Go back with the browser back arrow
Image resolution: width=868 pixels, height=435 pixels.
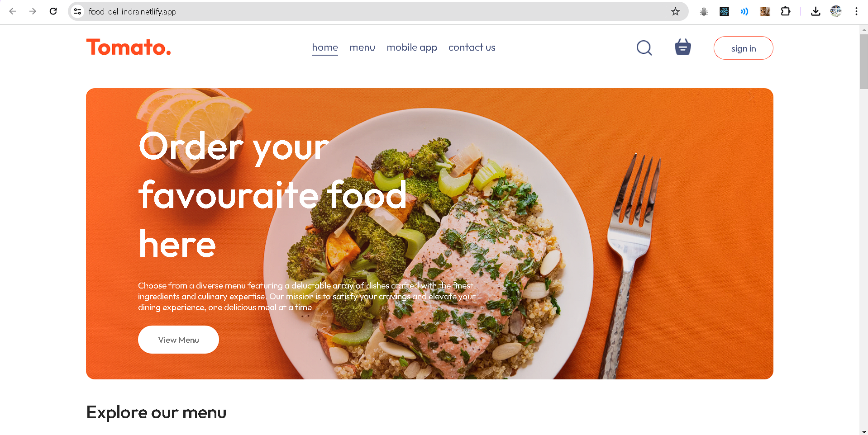[x=13, y=11]
